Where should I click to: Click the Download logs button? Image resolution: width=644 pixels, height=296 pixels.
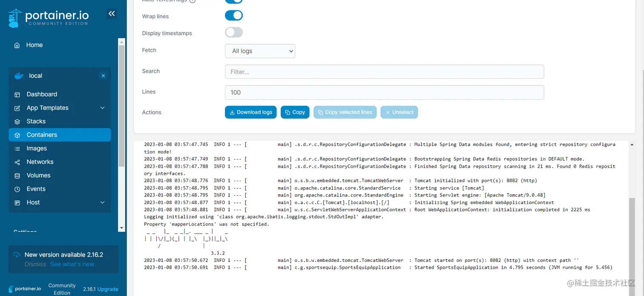click(x=250, y=112)
